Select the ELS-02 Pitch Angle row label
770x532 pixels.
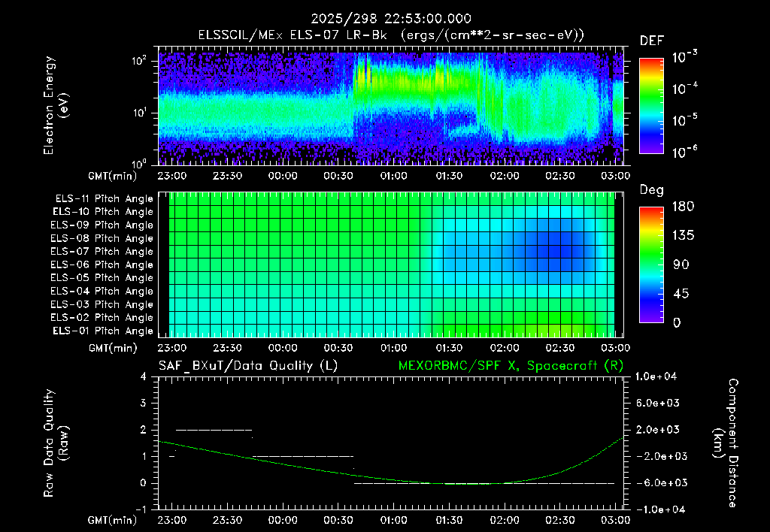click(x=102, y=318)
